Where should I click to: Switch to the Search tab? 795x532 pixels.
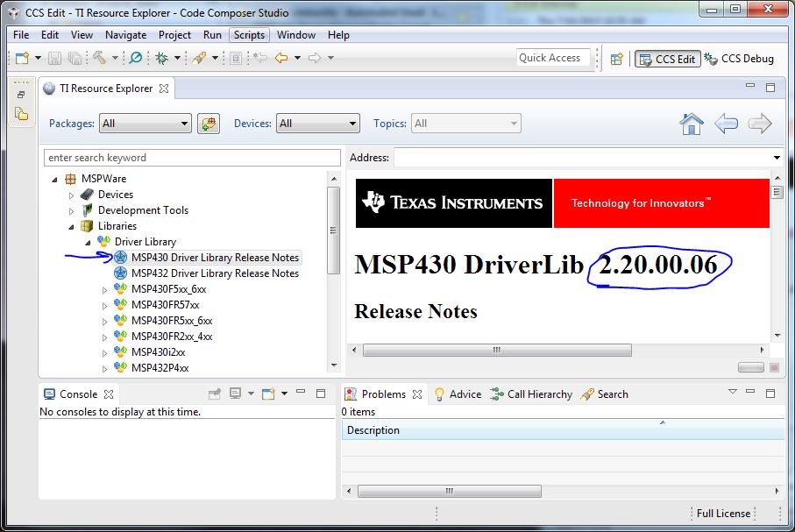coord(605,394)
